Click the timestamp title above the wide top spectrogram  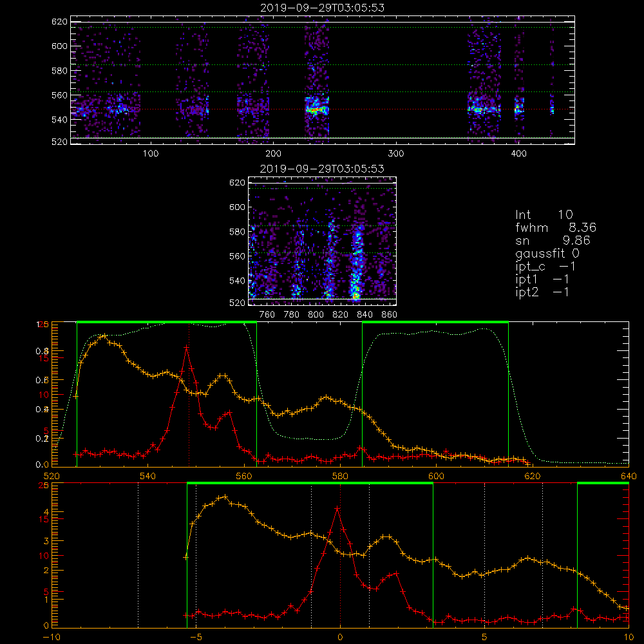[323, 8]
